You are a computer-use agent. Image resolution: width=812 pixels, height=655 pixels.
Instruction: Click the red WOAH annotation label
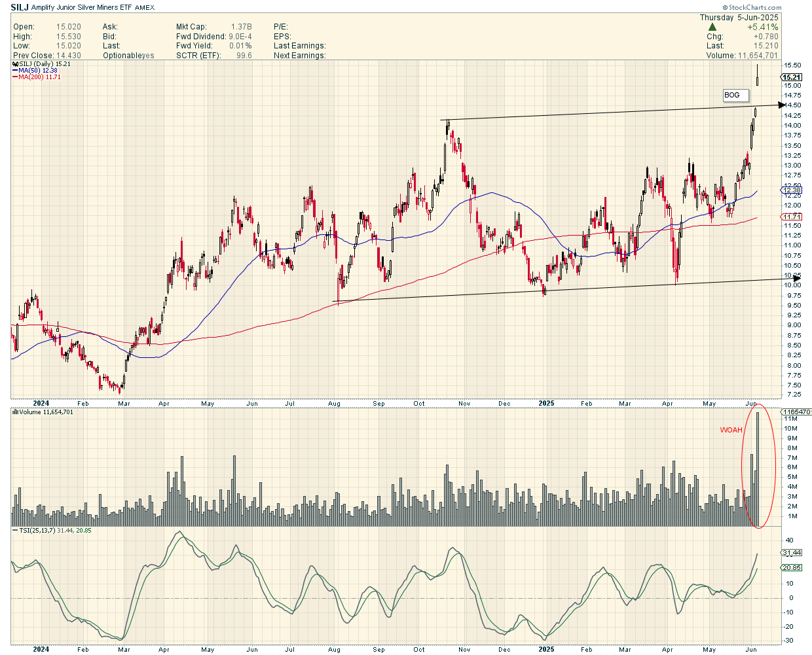pos(731,430)
